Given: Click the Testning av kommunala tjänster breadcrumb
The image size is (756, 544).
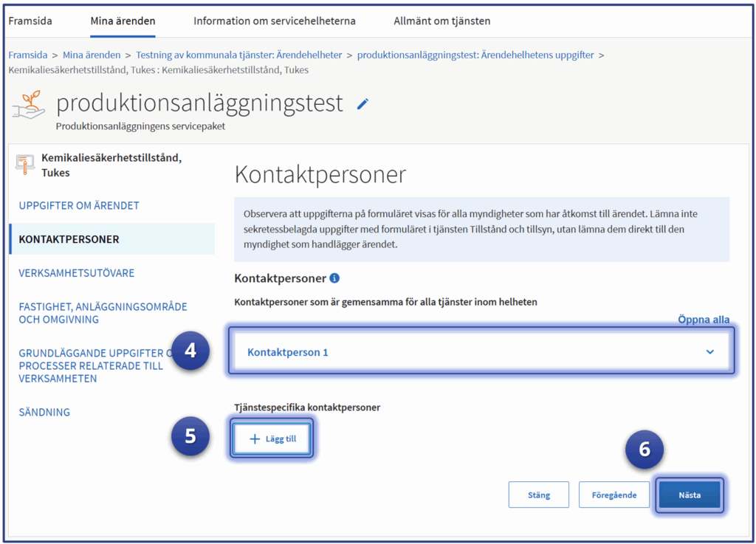Looking at the screenshot, I should click(x=238, y=55).
